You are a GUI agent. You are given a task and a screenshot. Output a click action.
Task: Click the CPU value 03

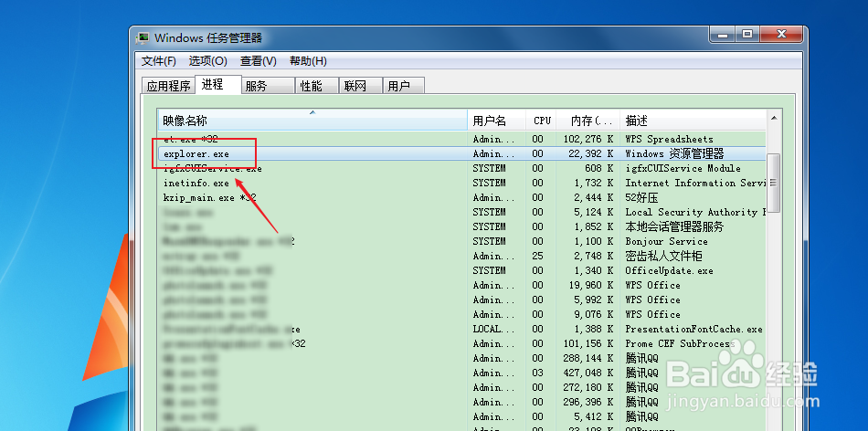point(537,373)
